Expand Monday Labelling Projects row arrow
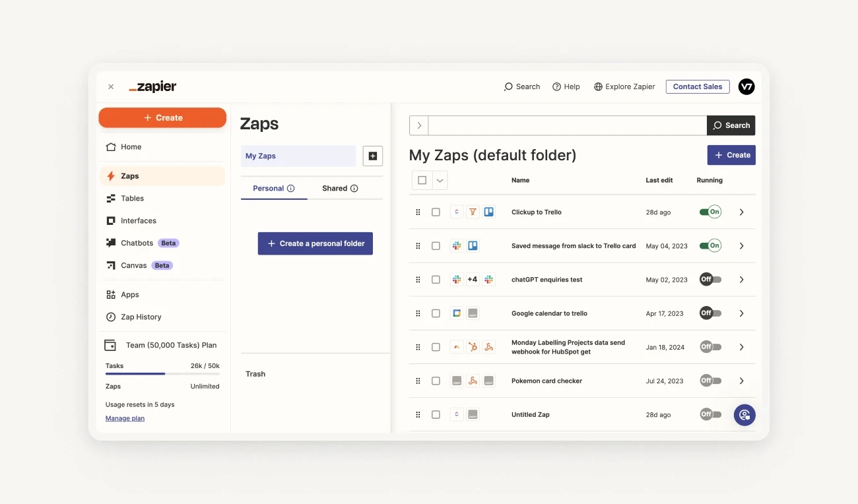 (742, 347)
